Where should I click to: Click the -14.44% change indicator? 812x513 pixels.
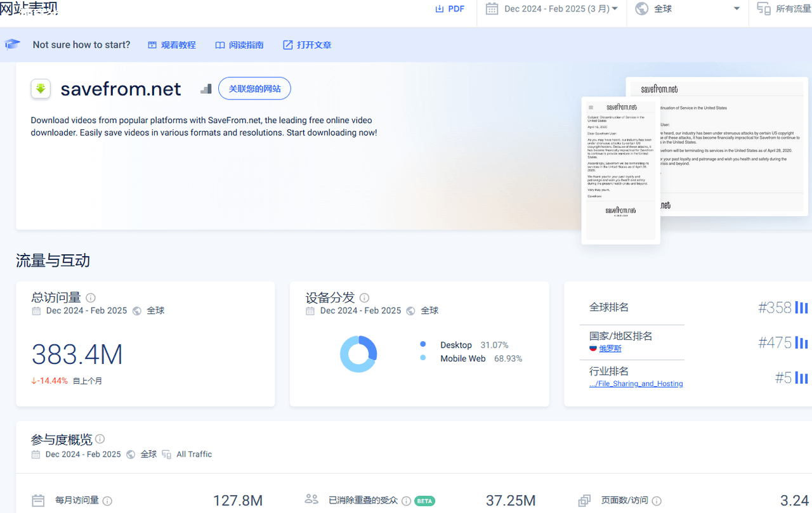tap(49, 381)
